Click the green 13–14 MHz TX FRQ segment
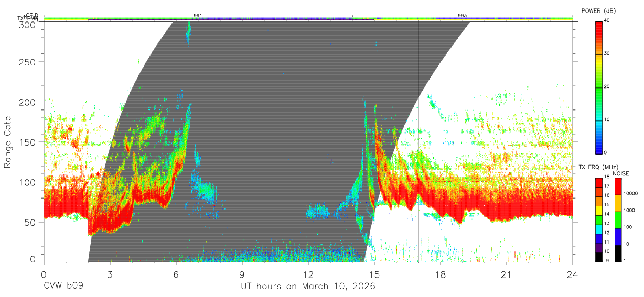 point(598,220)
